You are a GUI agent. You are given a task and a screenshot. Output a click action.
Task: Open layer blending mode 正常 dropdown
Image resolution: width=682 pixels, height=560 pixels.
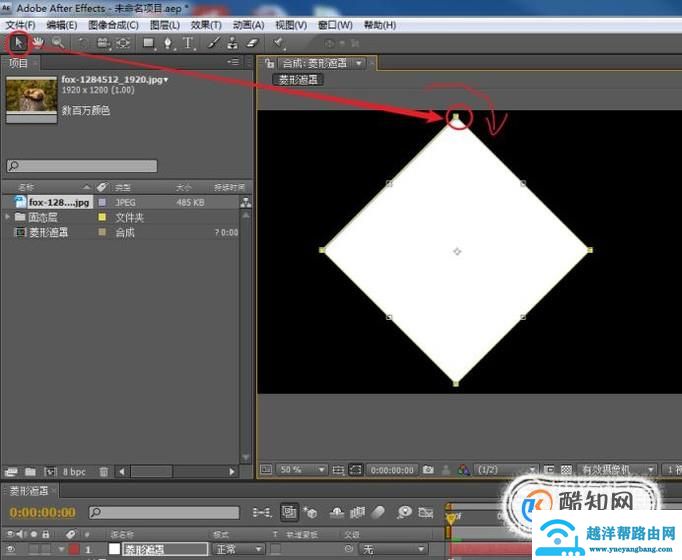(238, 549)
